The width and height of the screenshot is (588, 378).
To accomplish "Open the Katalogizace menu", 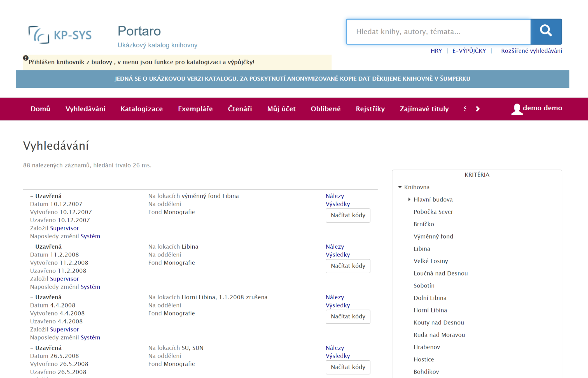I will tap(141, 109).
